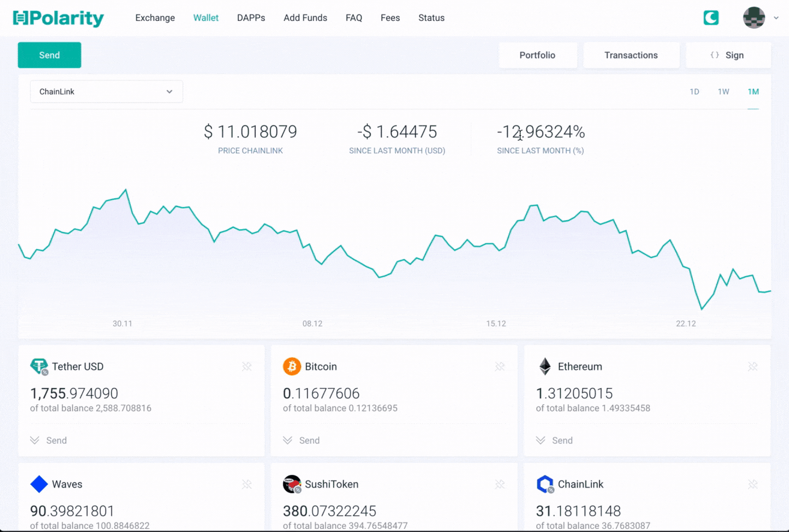This screenshot has height=532, width=789.
Task: Toggle the teal dark mode moon icon
Action: 711,18
